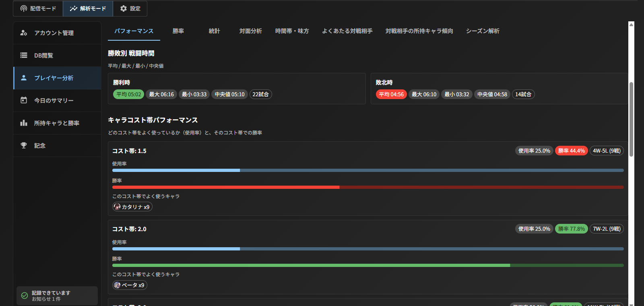The image size is (644, 306).
Task: Open the 統計 tab
Action: 215,31
